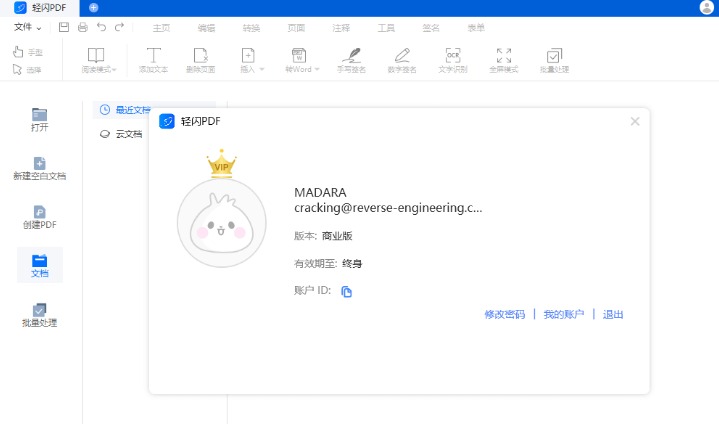Select the hand tool

click(x=28, y=52)
